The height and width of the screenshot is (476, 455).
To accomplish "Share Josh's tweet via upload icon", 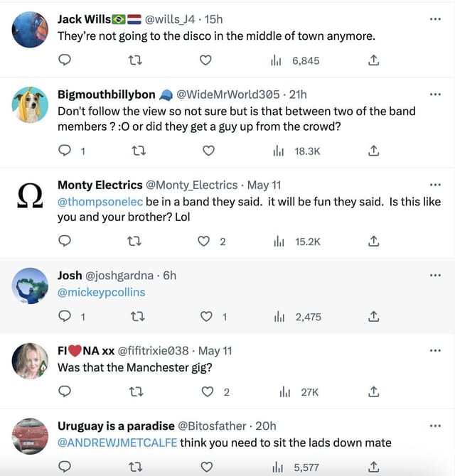I will click(373, 317).
